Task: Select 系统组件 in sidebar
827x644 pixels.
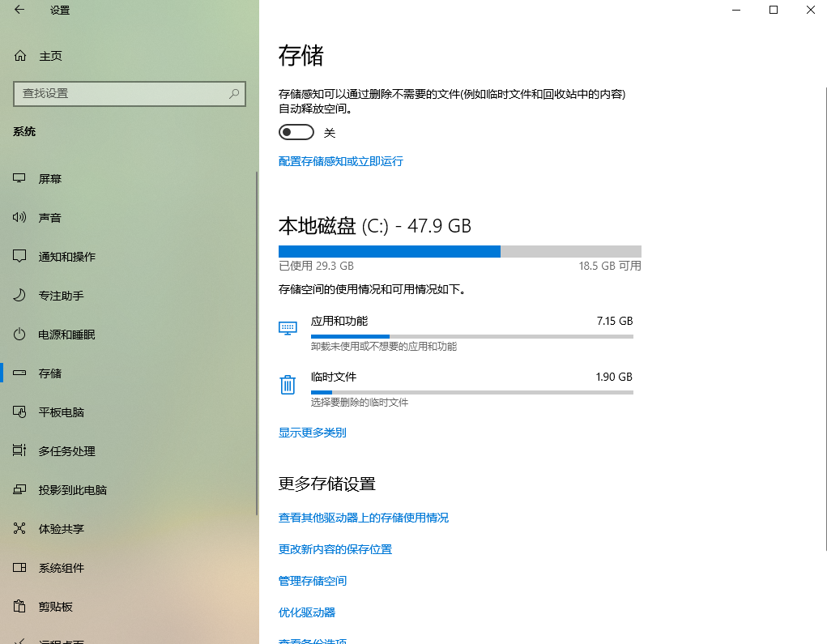Action: tap(128, 568)
